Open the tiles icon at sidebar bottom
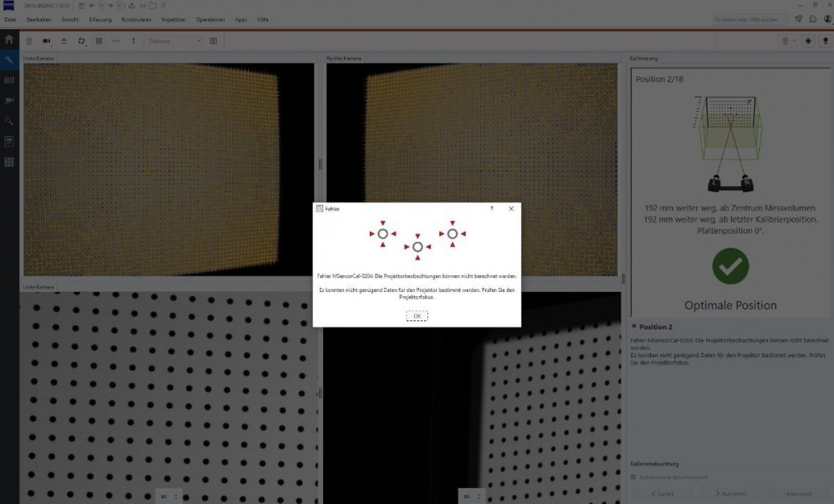Viewport: 834px width, 504px height. 9,162
